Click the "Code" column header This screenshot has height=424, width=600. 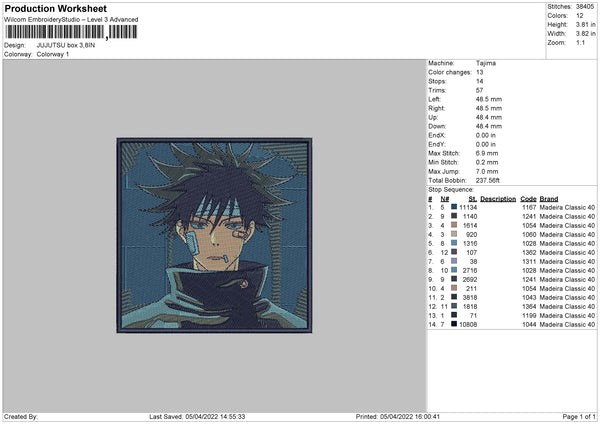(x=528, y=199)
